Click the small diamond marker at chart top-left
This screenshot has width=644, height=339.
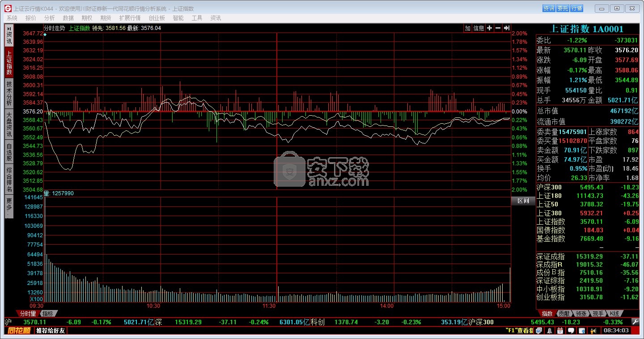click(45, 34)
